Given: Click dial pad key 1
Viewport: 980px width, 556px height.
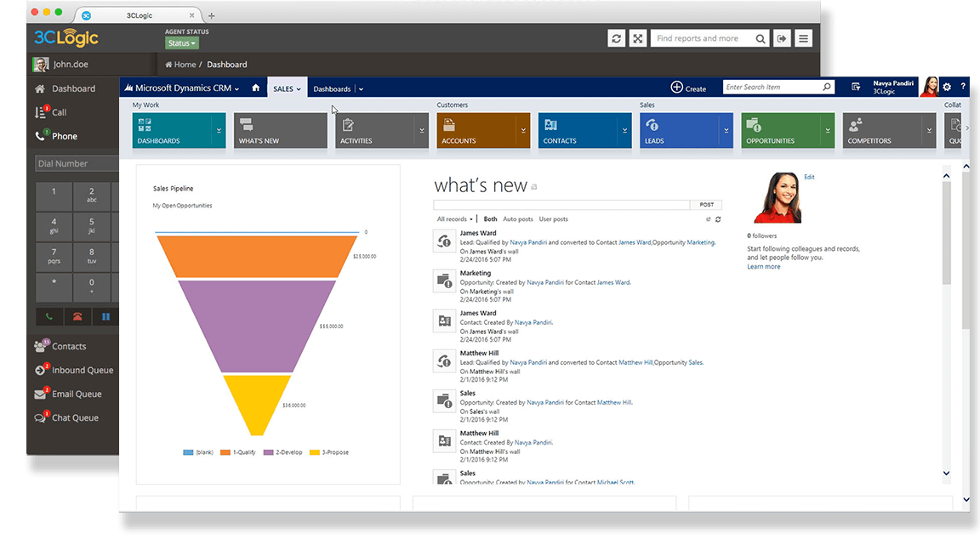Looking at the screenshot, I should point(54,196).
